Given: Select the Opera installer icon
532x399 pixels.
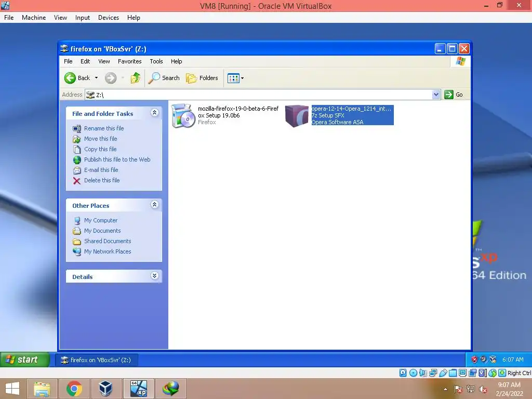Looking at the screenshot, I should click(x=297, y=116).
